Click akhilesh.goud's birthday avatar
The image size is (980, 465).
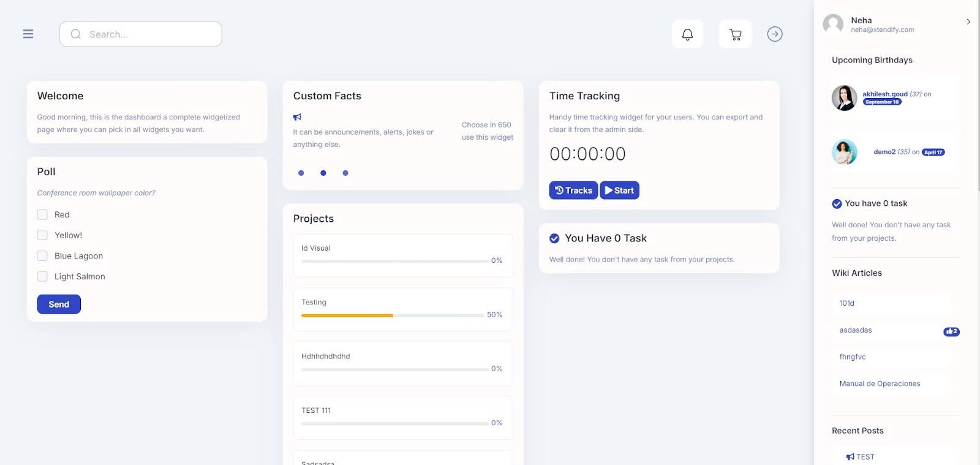844,98
